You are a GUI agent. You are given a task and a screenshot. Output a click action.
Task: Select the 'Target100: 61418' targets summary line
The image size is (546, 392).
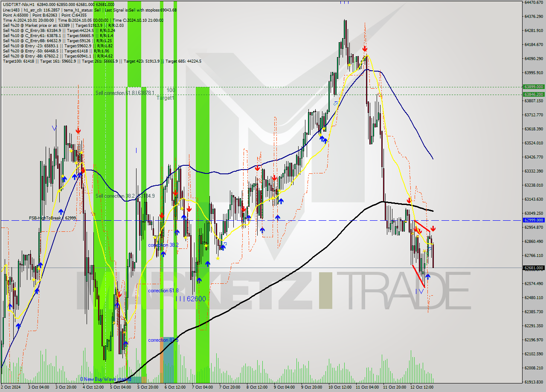[102, 61]
